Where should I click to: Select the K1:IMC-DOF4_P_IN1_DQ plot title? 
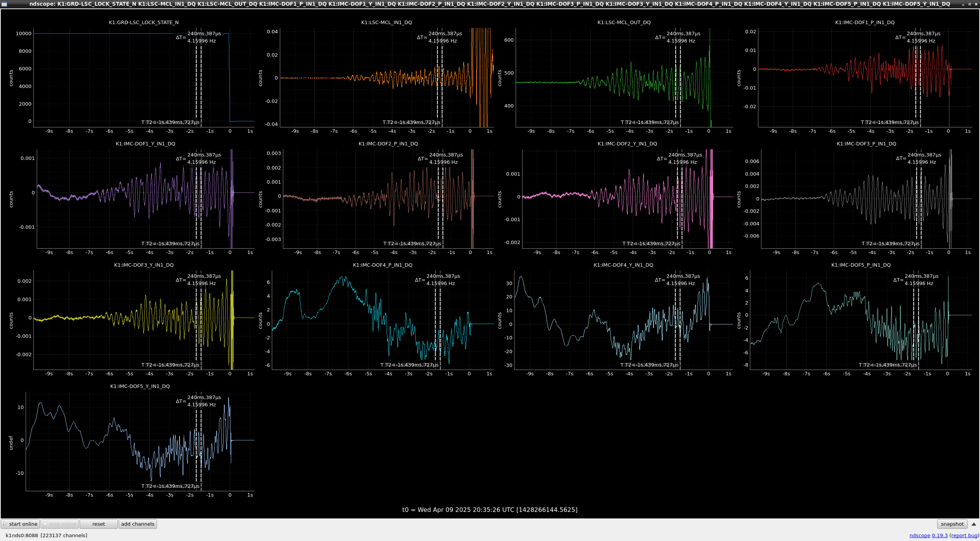(382, 265)
